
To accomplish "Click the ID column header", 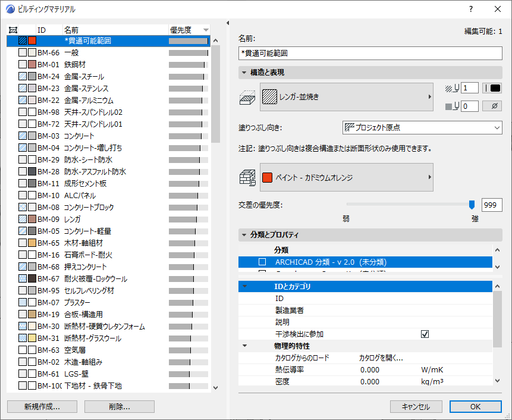I will point(49,30).
